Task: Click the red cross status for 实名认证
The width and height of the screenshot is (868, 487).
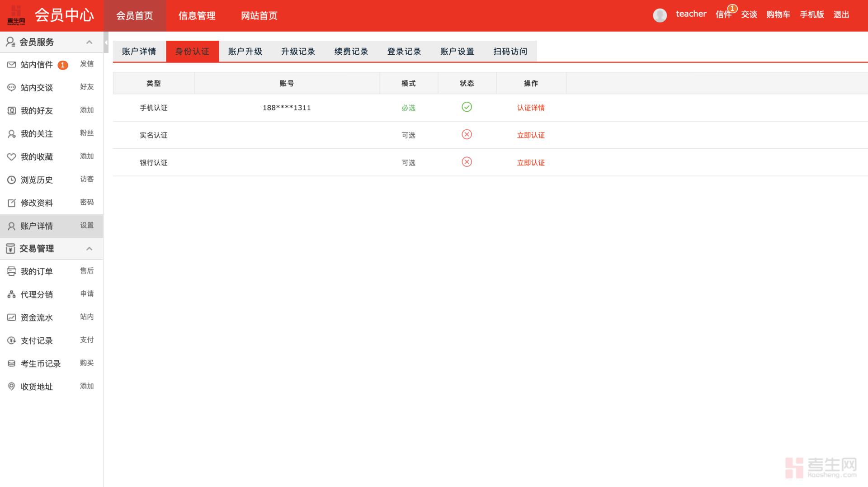Action: (467, 134)
